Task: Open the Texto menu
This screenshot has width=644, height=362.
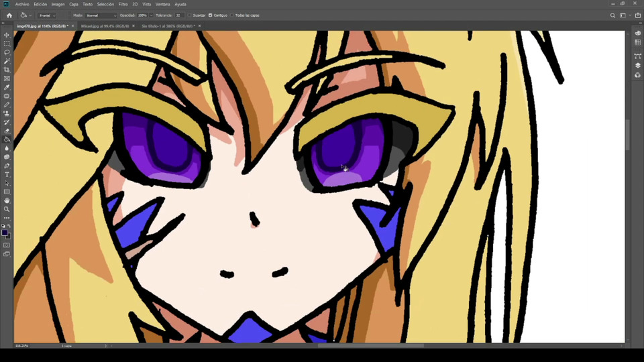Action: 87,4
